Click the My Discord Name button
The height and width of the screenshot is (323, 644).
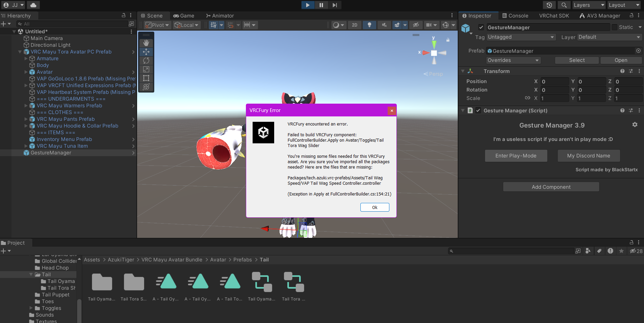pos(589,156)
